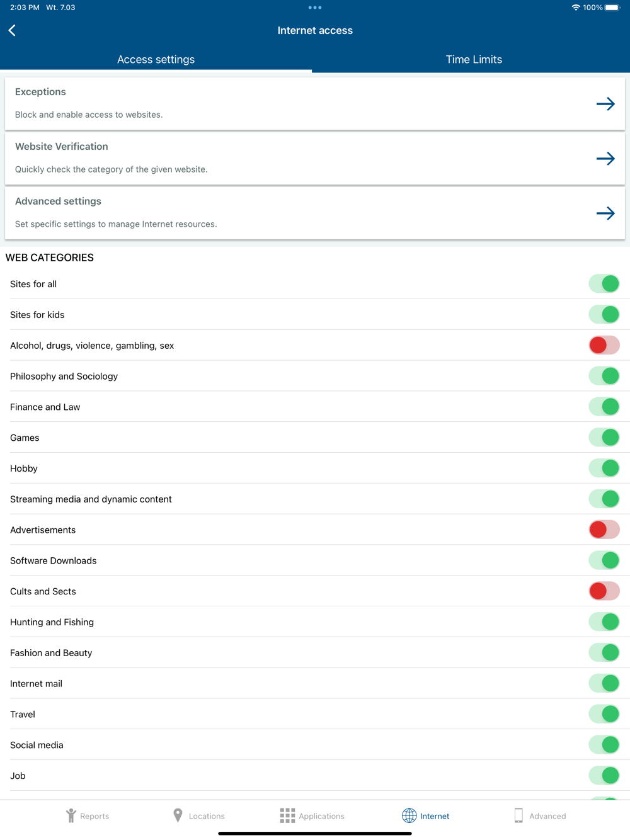Open Exceptions using its arrow
The width and height of the screenshot is (630, 840).
tap(605, 104)
